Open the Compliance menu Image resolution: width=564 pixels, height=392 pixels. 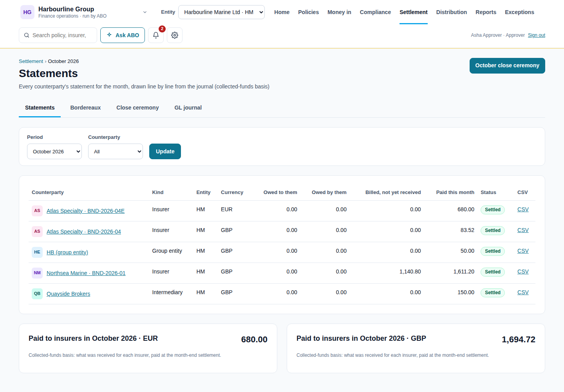point(375,12)
